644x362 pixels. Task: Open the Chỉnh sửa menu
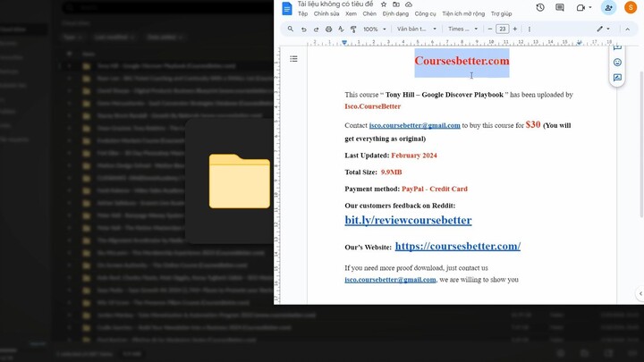tap(326, 14)
